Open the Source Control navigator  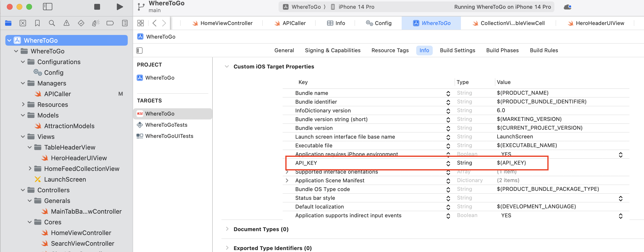[23, 23]
